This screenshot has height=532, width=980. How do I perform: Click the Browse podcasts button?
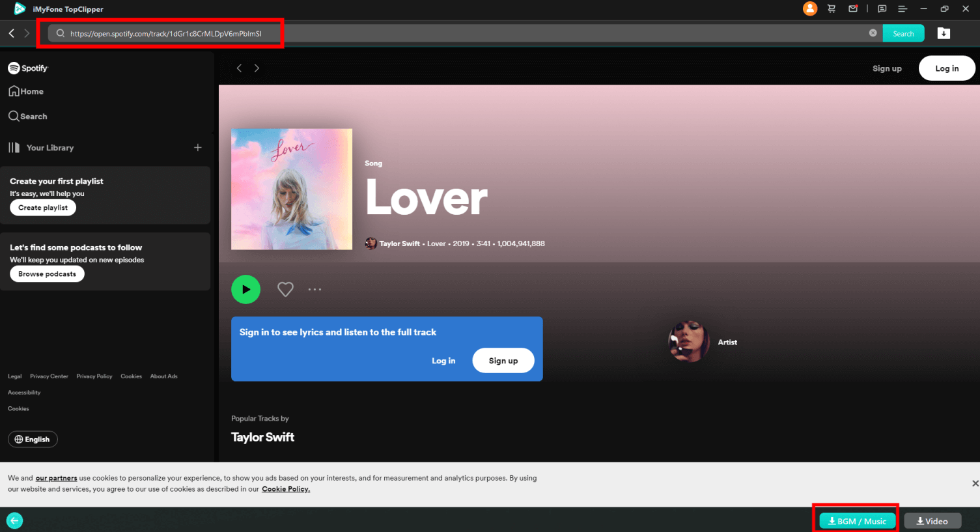tap(47, 274)
